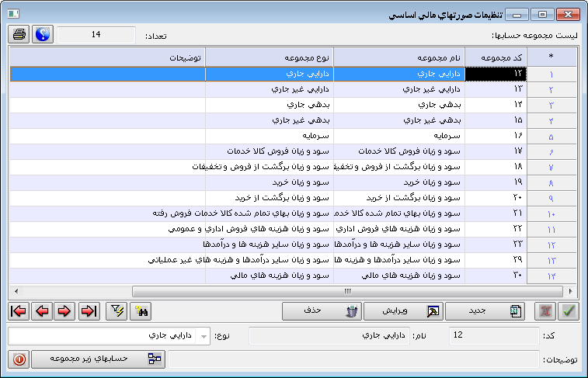Click the ويرايش (edit) button
The height and width of the screenshot is (378, 588).
coord(403,311)
